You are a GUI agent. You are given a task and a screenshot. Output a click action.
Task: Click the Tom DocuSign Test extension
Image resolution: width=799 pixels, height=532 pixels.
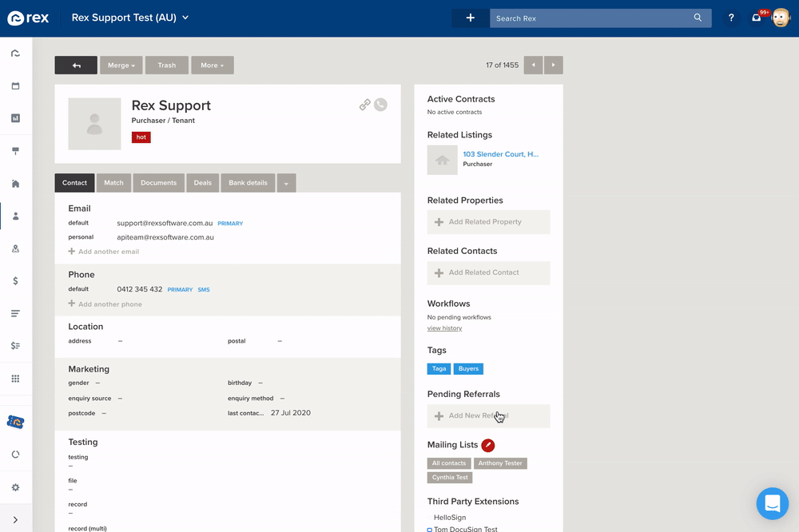tap(465, 529)
